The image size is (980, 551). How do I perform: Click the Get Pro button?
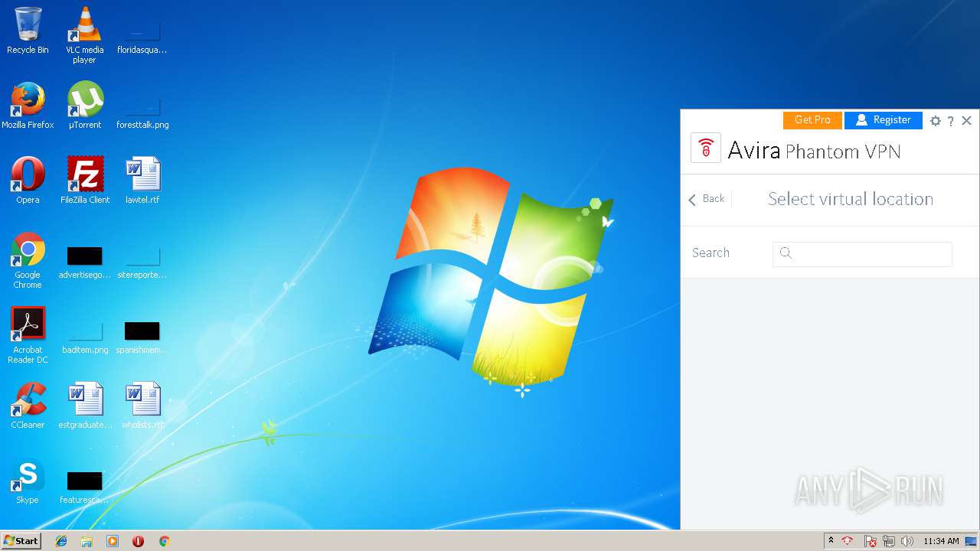[812, 120]
